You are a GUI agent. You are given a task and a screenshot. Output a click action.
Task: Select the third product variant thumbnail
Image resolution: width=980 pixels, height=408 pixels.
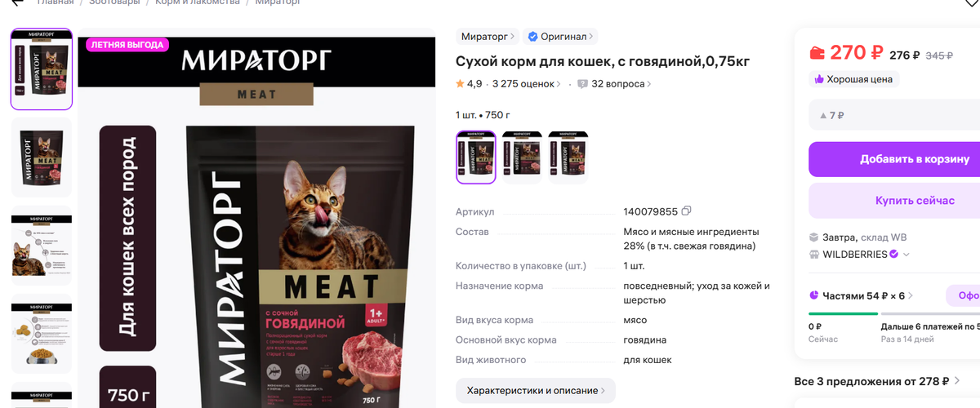tap(568, 157)
